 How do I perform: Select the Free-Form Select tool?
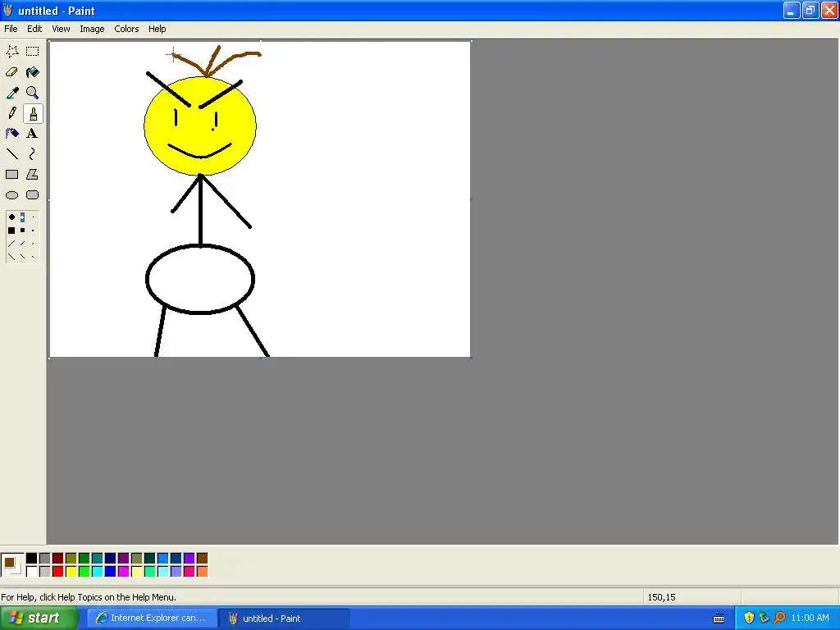pyautogui.click(x=11, y=52)
